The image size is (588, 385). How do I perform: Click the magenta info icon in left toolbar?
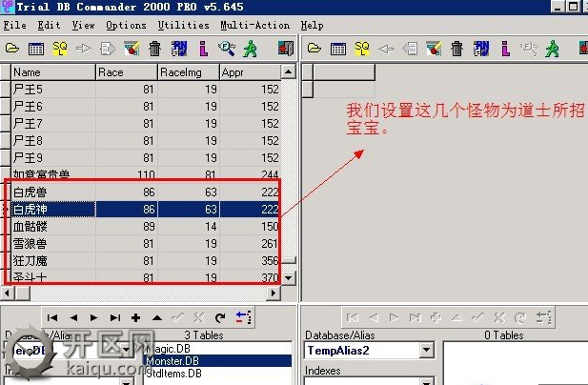click(x=204, y=48)
